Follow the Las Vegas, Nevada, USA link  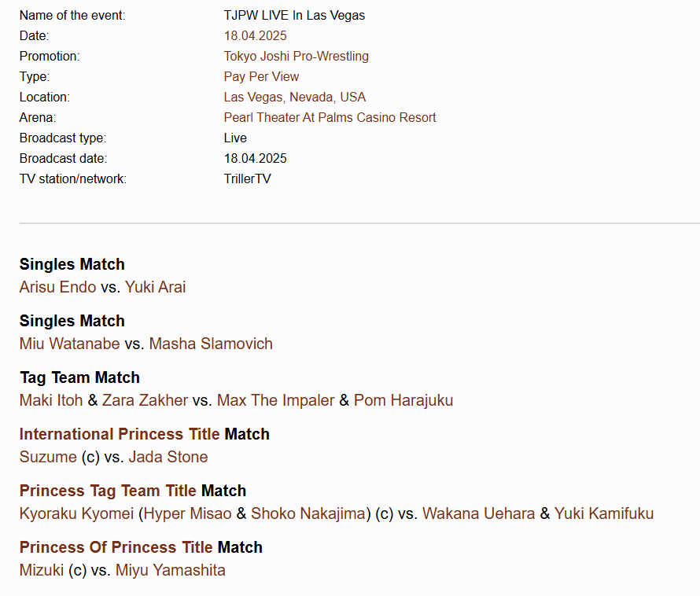coord(294,97)
